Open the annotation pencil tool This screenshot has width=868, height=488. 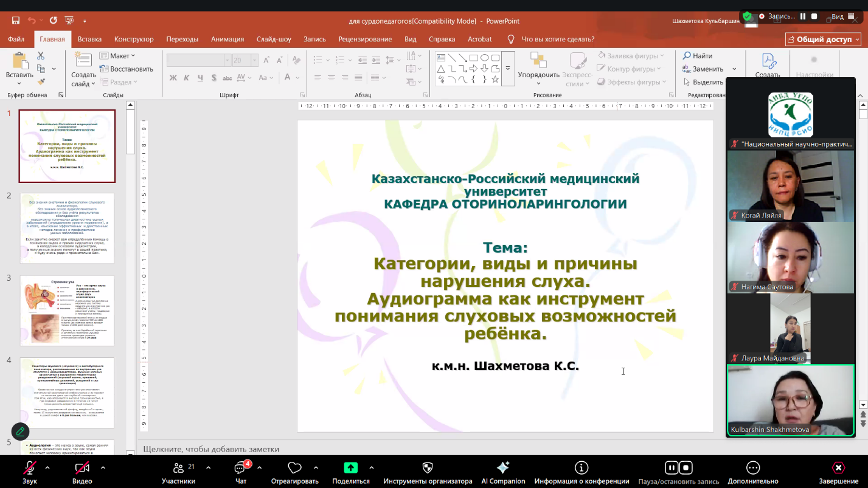[x=20, y=431]
